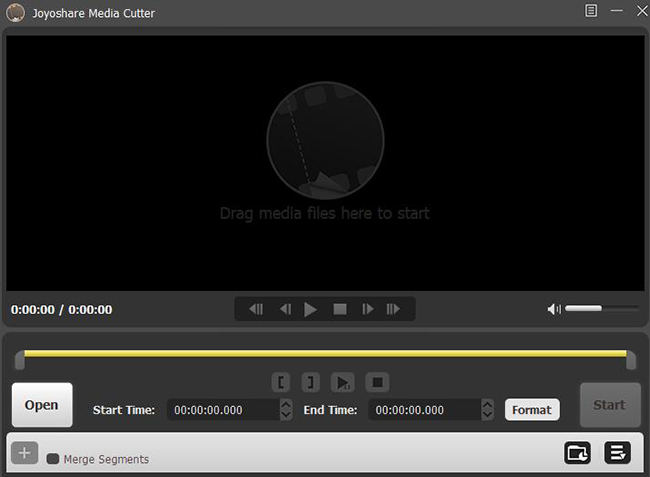Set segment end with right bracket
This screenshot has width=650, height=477.
[x=310, y=382]
